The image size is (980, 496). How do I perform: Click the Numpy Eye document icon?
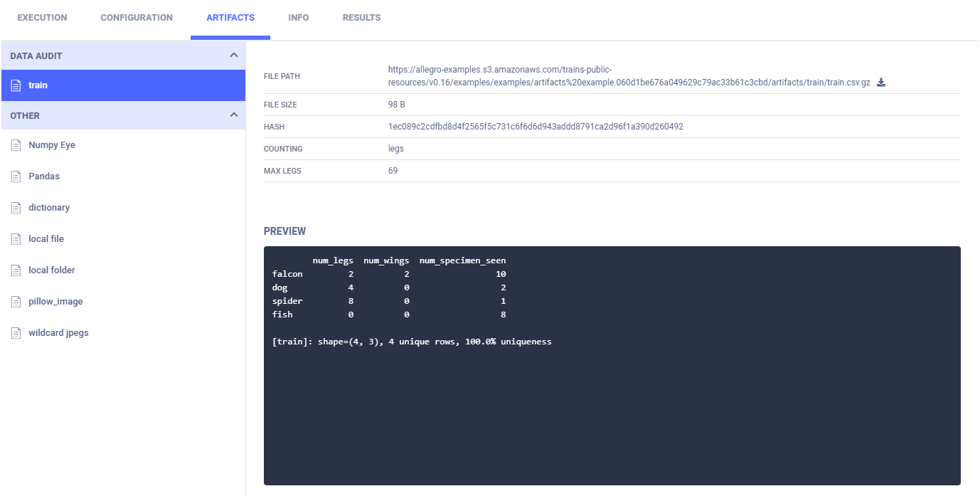pos(16,145)
